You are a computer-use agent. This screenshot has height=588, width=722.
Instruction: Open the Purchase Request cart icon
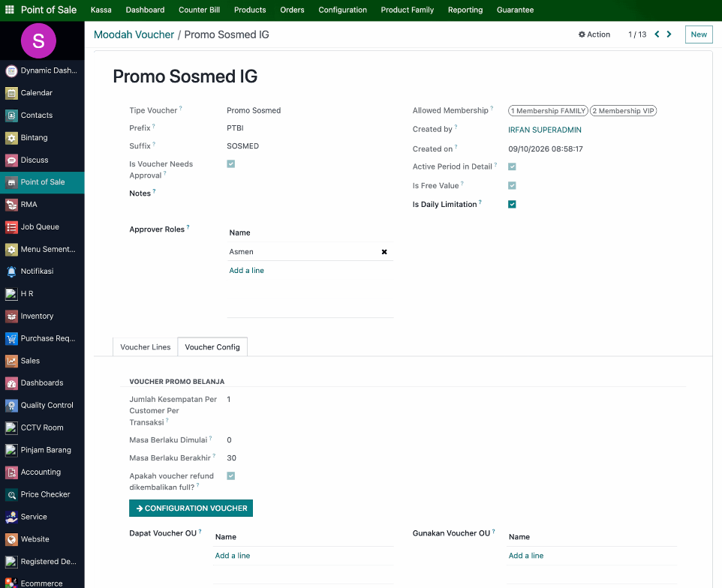(11, 339)
